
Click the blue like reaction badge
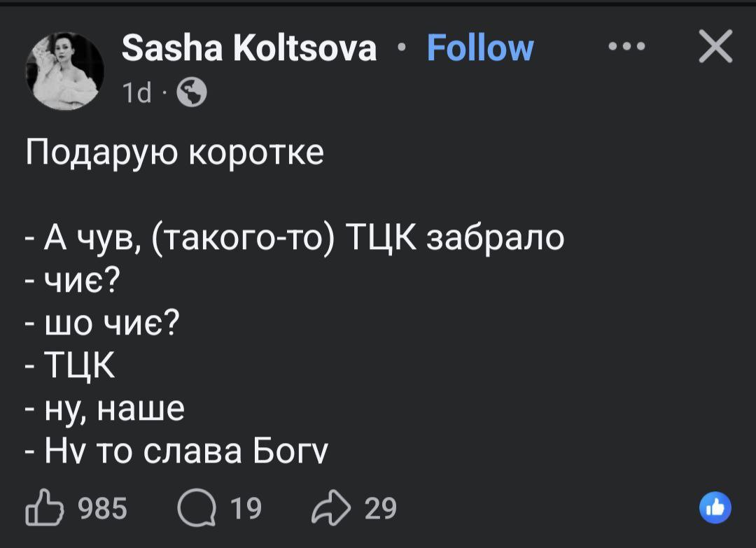tap(715, 507)
